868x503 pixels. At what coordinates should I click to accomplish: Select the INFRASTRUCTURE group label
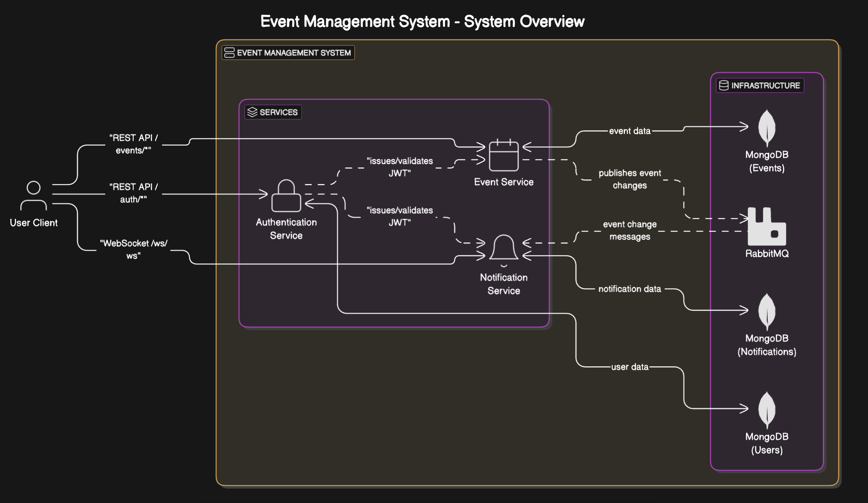760,85
